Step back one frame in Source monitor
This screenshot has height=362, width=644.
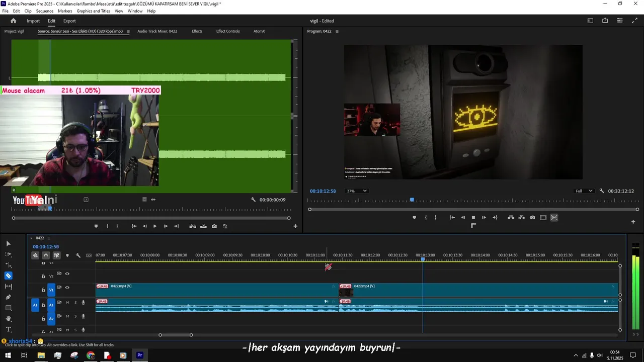(145, 226)
